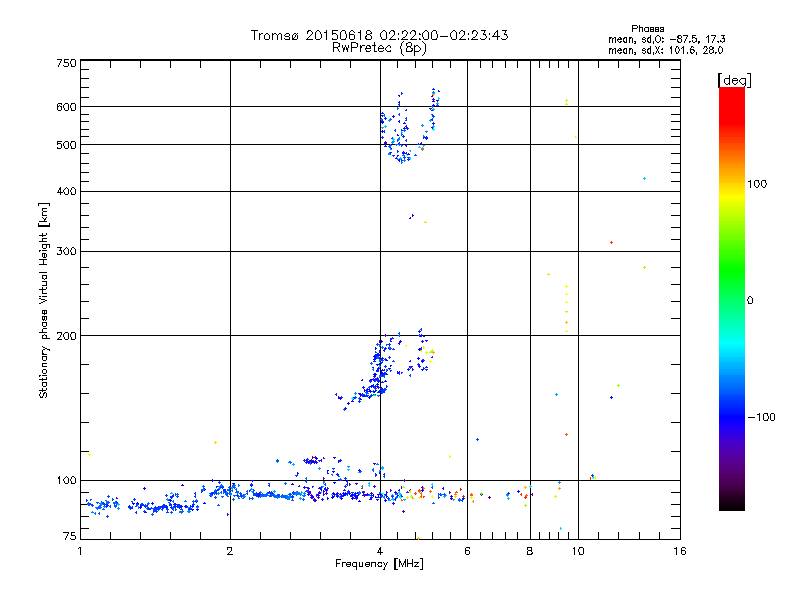Click the x-axis tick label '4'

(380, 551)
